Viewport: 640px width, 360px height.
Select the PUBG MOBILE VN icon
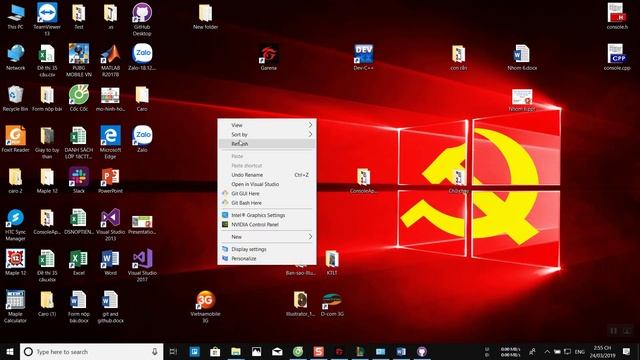point(79,60)
